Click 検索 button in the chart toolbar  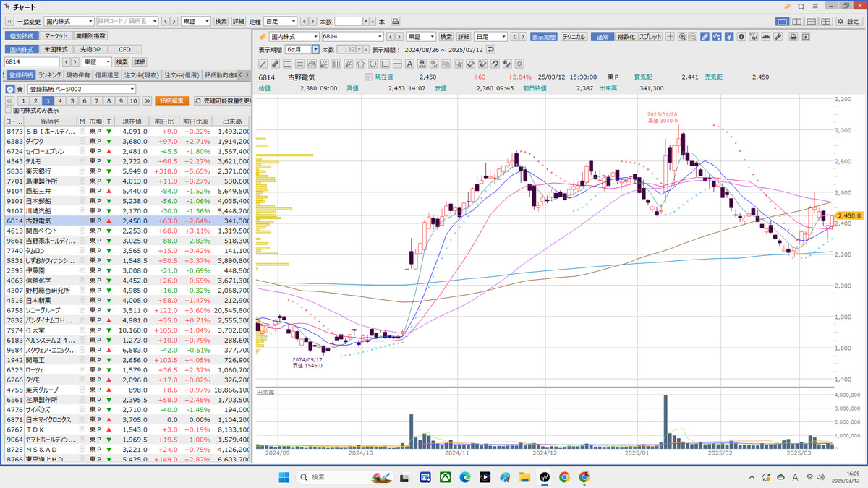point(446,37)
